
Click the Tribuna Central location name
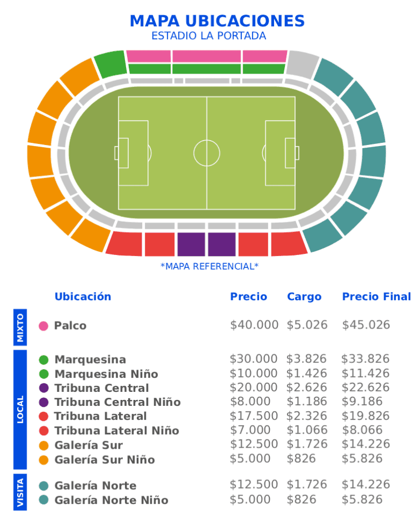coord(101,388)
